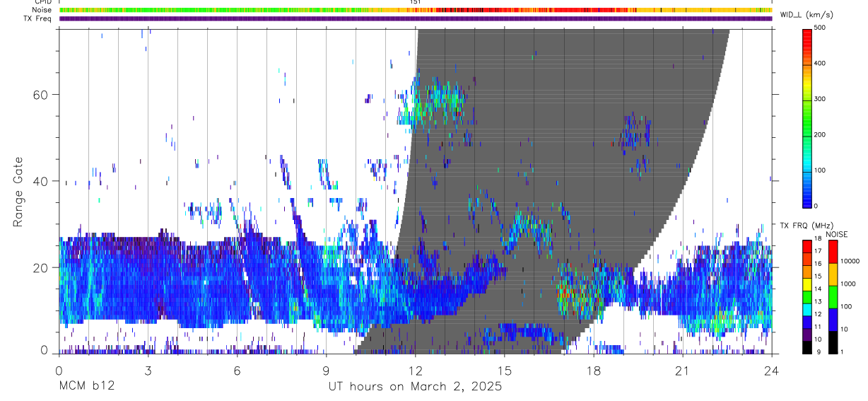Click the 151 CPID value above noise strip
Image resolution: width=868 pixels, height=401 pixels.
point(416,2)
